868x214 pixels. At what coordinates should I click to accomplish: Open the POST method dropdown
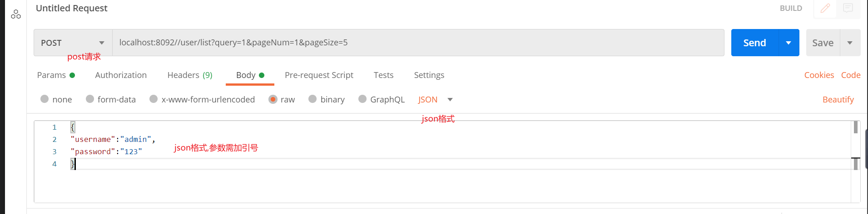73,43
